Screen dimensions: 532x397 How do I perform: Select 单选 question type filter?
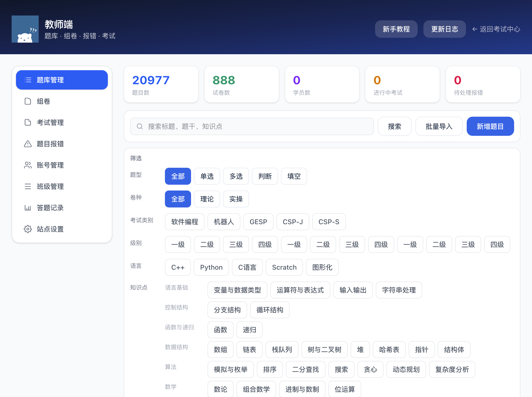point(207,176)
